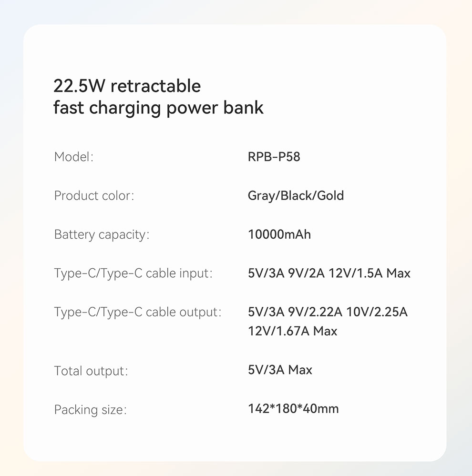The height and width of the screenshot is (476, 472).
Task: Click the "fast charging power bank" heading line
Action: [x=158, y=108]
